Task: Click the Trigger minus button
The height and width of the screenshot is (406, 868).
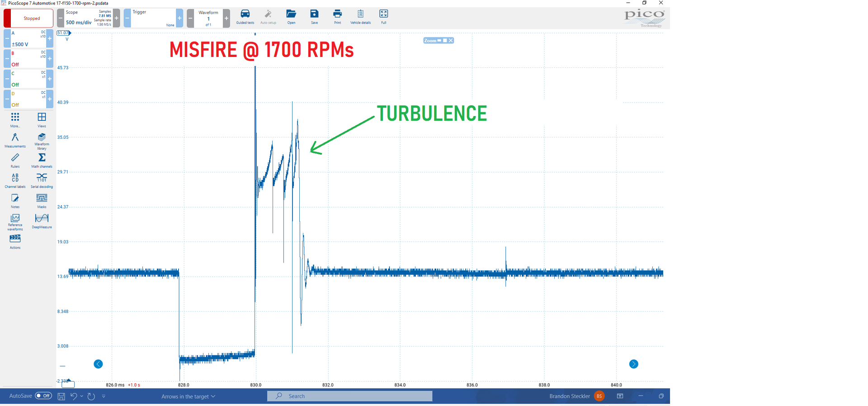Action: (127, 18)
